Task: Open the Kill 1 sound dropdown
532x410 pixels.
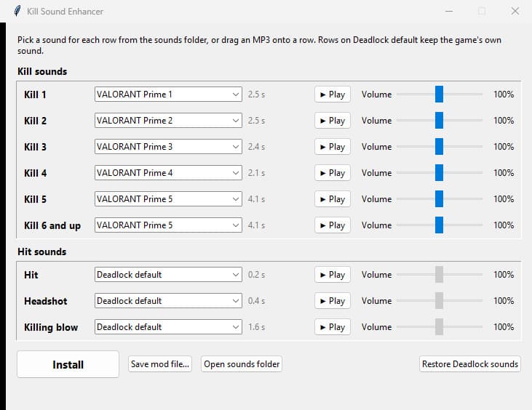Action: [x=168, y=95]
